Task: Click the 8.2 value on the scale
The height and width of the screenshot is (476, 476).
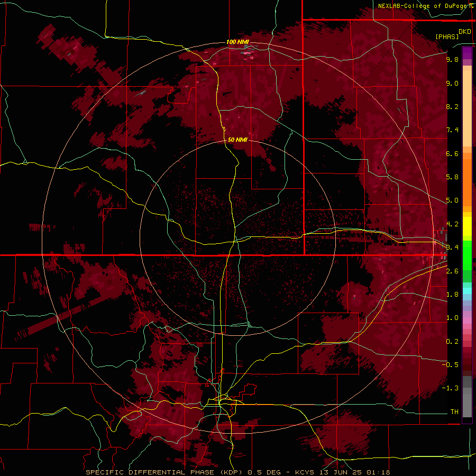Action: click(x=452, y=106)
